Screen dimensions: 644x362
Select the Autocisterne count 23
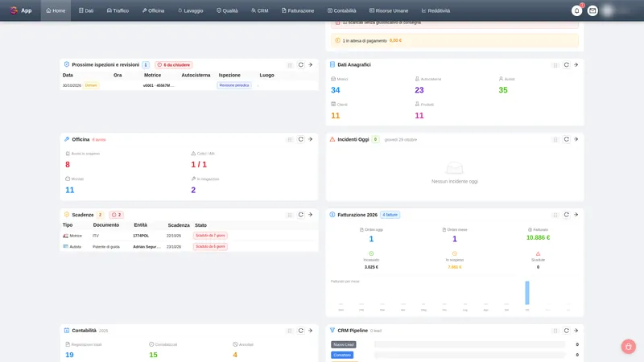419,90
